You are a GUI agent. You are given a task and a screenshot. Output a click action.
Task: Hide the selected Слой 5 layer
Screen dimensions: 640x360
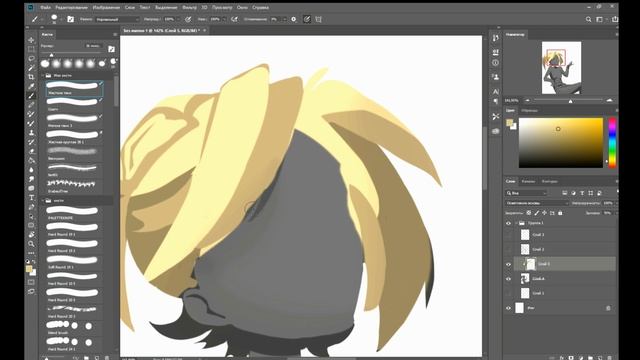pyautogui.click(x=509, y=264)
